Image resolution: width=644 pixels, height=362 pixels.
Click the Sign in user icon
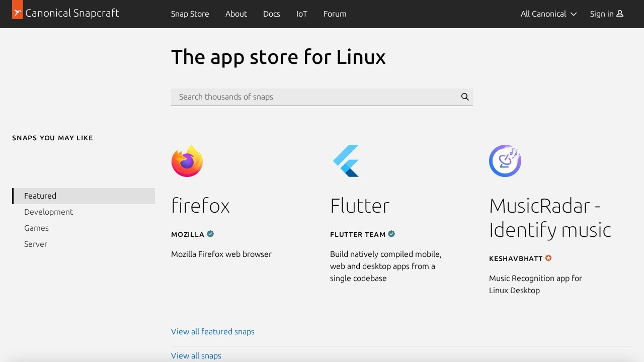point(620,14)
